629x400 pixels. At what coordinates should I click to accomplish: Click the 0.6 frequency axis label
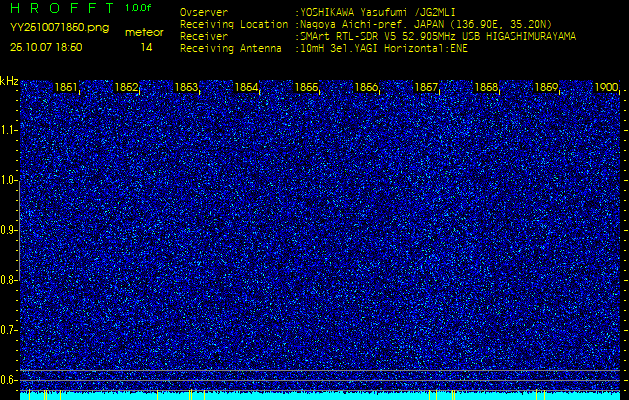click(x=9, y=380)
